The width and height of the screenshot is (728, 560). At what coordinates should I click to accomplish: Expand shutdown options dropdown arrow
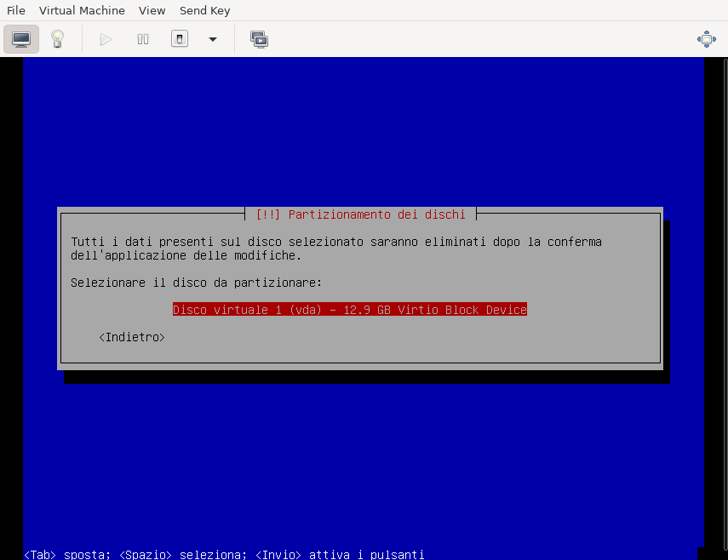[213, 39]
